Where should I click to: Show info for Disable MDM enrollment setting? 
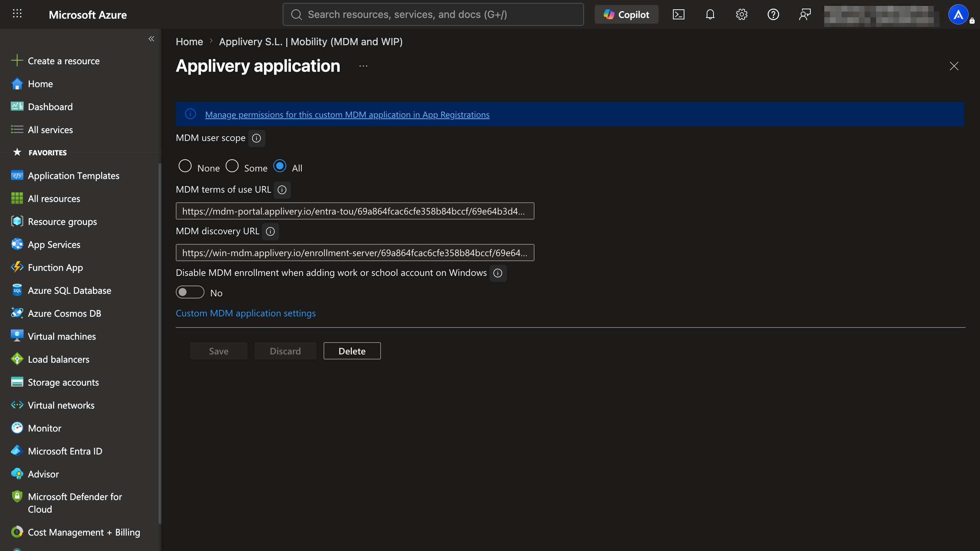498,273
